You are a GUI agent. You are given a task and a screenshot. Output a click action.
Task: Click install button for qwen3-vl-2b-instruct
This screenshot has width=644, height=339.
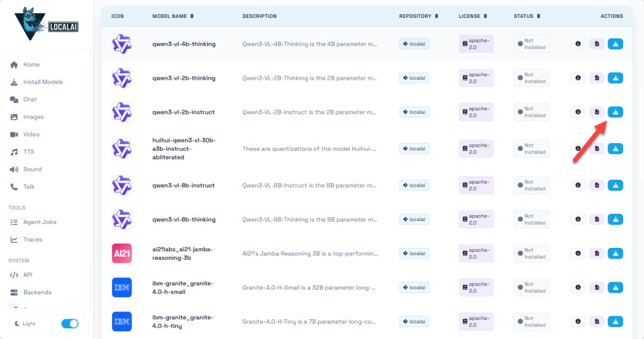point(615,112)
